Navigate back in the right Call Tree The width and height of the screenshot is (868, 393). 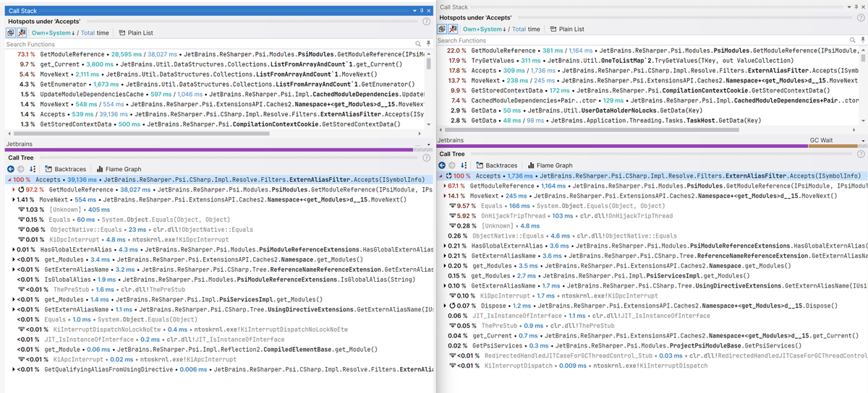click(x=443, y=165)
